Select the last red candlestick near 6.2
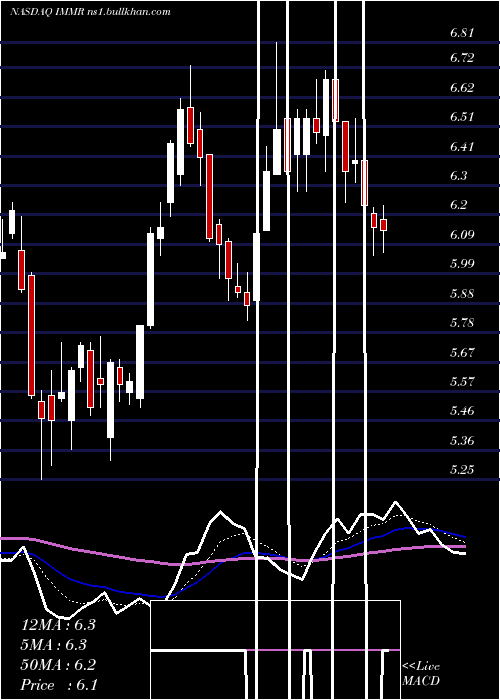 (x=383, y=225)
